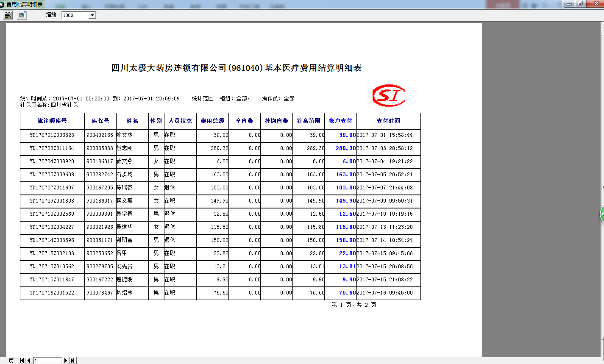Screen dimensions: 604x364
Task: Select order number YD170716Z001522
Action: pos(52,293)
